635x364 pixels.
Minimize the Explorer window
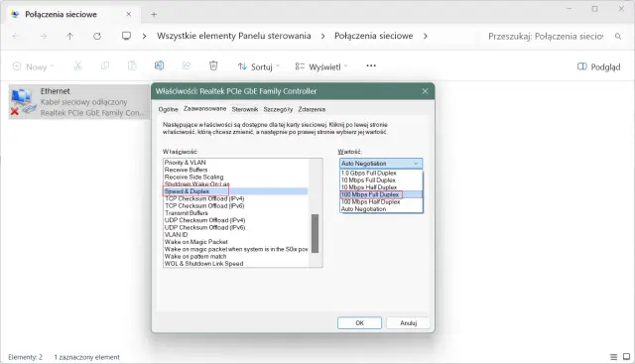coord(569,9)
